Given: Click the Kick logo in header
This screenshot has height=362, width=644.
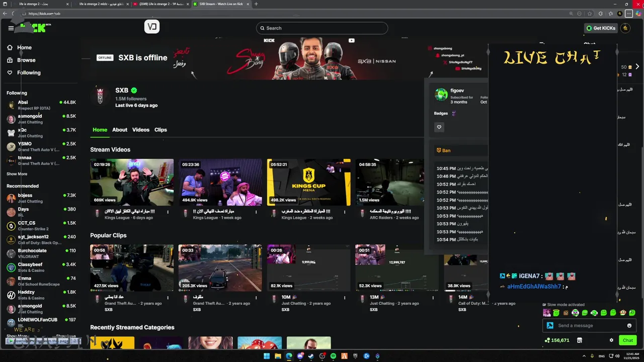Looking at the screenshot, I should 33,28.
